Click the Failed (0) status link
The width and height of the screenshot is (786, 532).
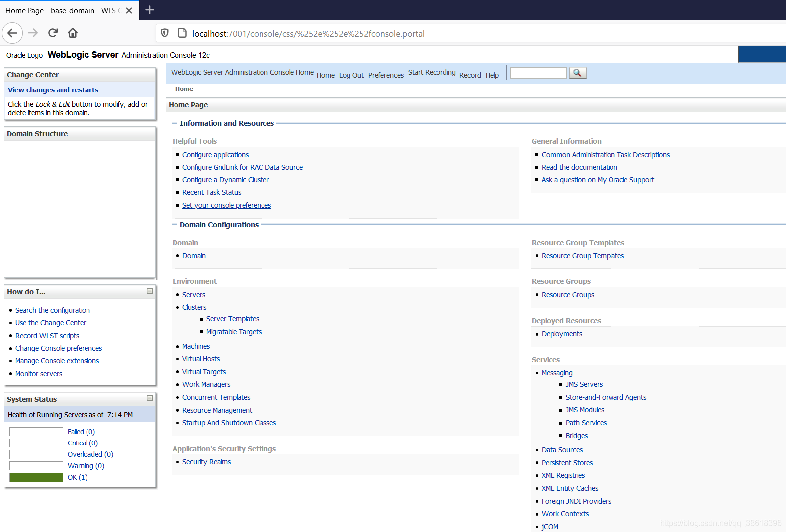coord(81,432)
